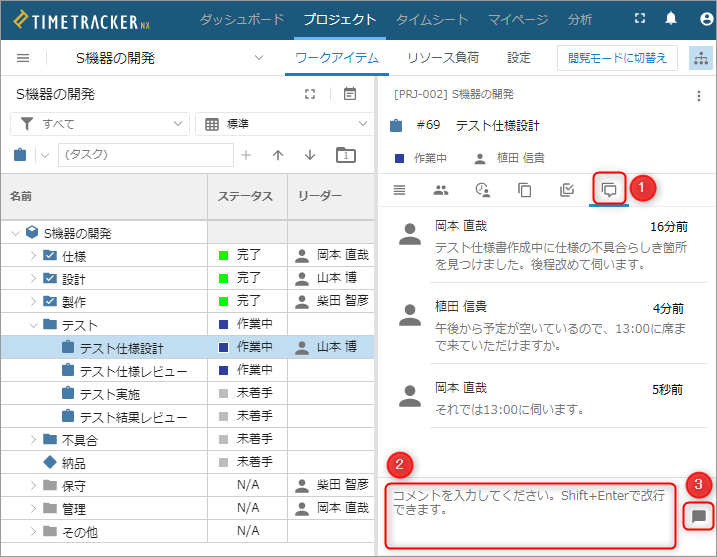
Task: Toggle fullscreen icon in top navigation bar
Action: coord(640,19)
